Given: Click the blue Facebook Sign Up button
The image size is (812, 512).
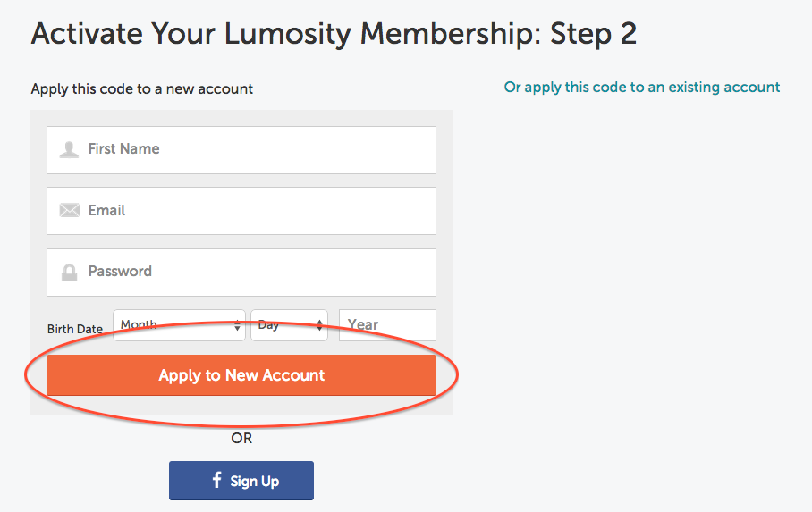Looking at the screenshot, I should [x=241, y=481].
